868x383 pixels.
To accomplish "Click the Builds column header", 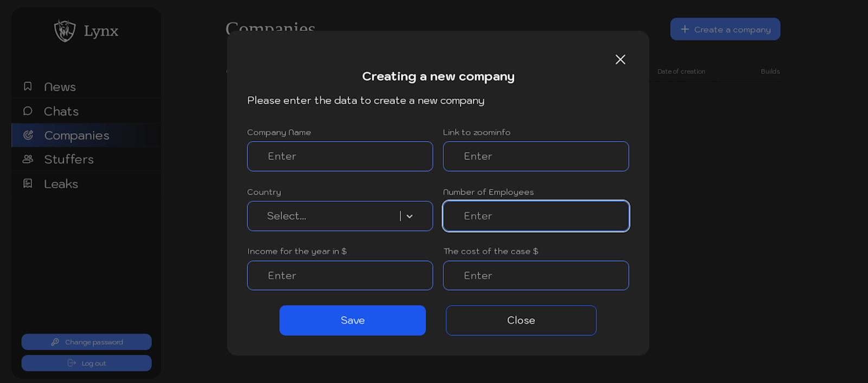I will pos(770,72).
